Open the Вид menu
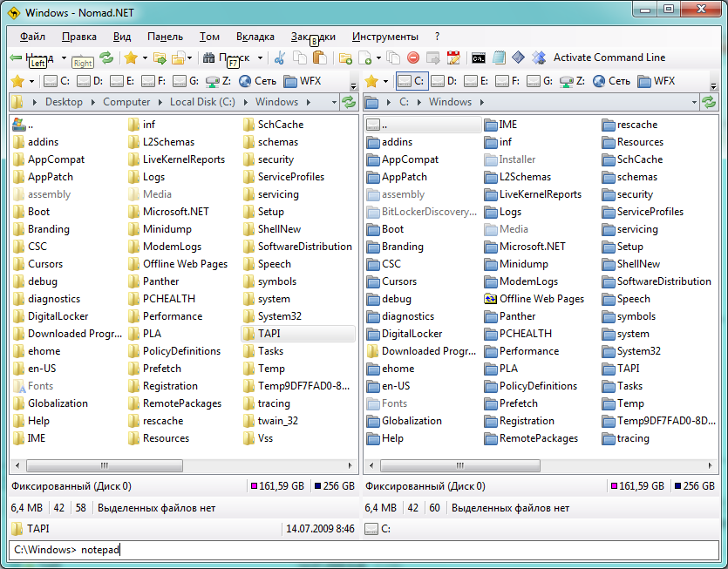This screenshot has width=728, height=569. click(x=122, y=37)
